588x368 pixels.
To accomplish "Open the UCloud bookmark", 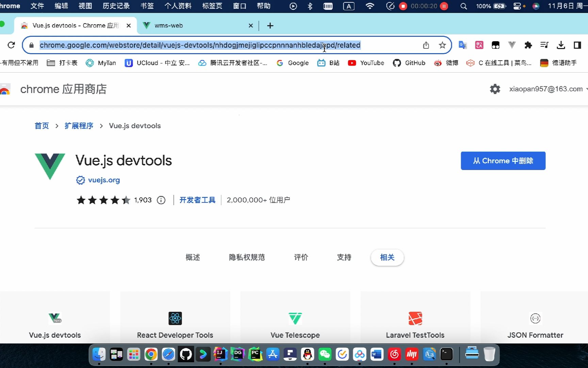I will tap(157, 63).
